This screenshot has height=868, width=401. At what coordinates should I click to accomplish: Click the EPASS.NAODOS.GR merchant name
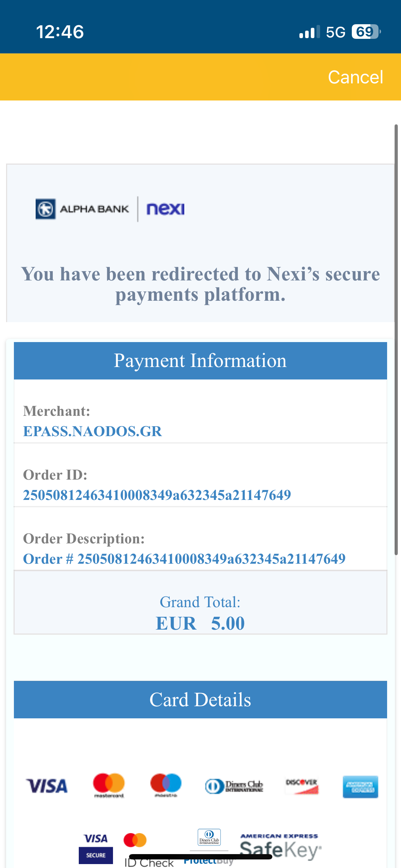[92, 431]
